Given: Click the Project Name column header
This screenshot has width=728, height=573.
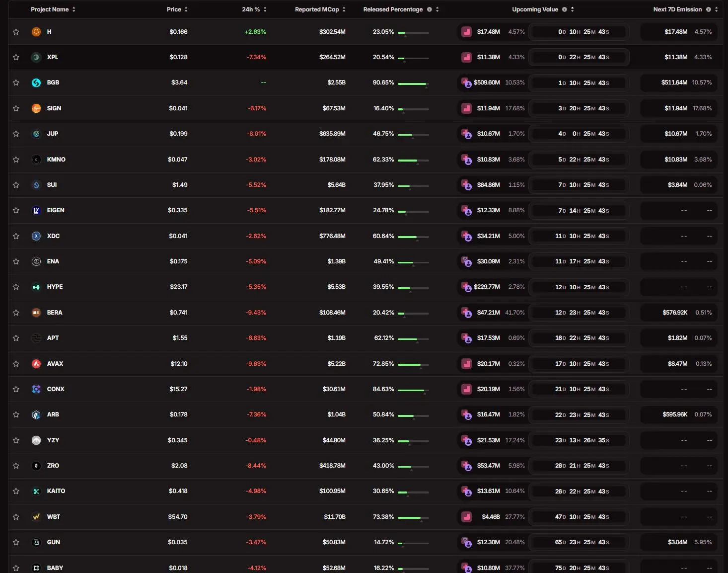Looking at the screenshot, I should [50, 9].
